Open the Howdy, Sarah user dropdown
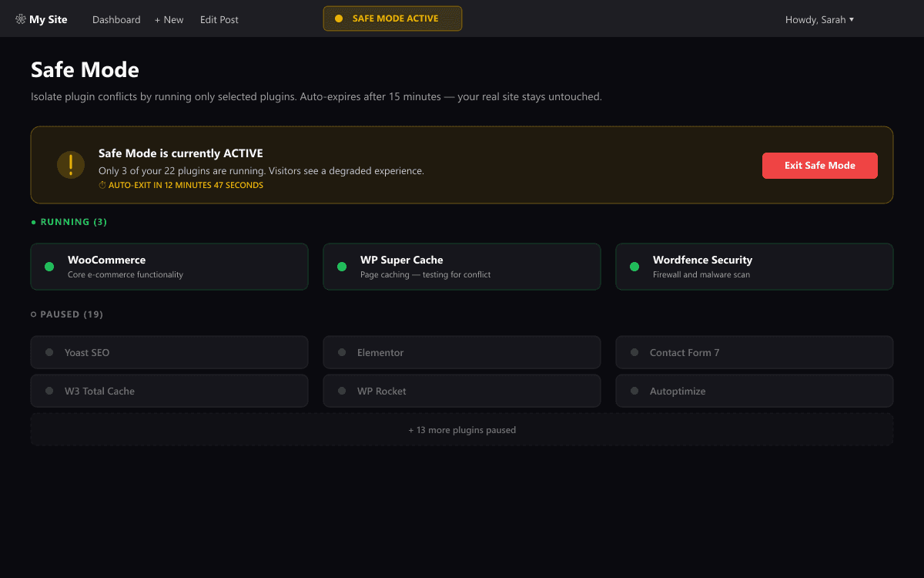This screenshot has width=924, height=578. click(819, 19)
